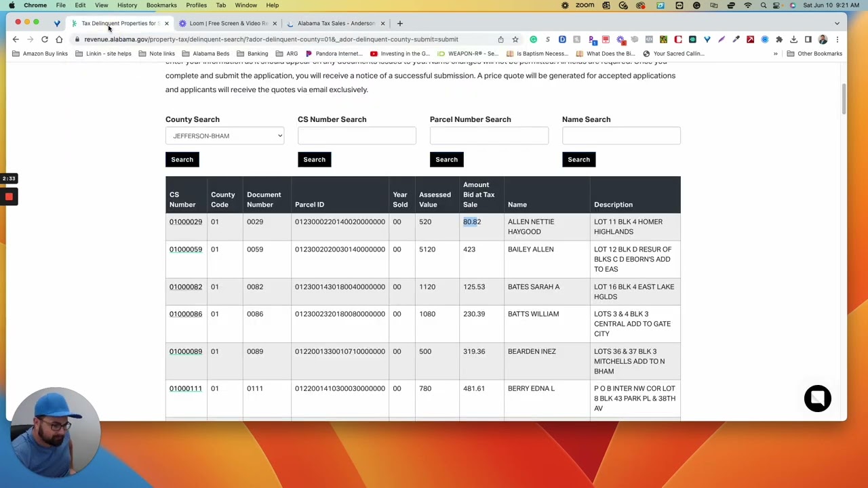
Task: Click the red Loom stop recording button
Action: click(9, 197)
